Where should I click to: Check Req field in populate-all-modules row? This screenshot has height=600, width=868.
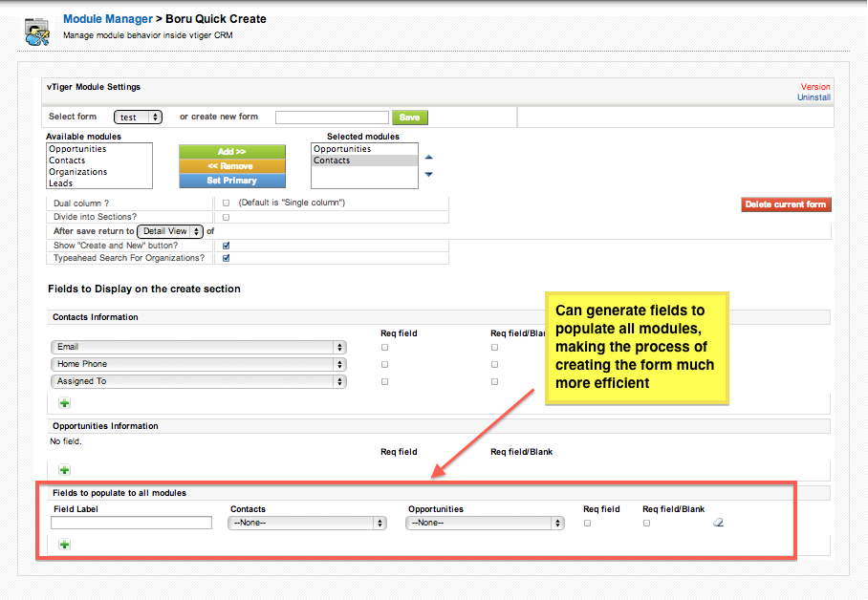click(x=587, y=523)
